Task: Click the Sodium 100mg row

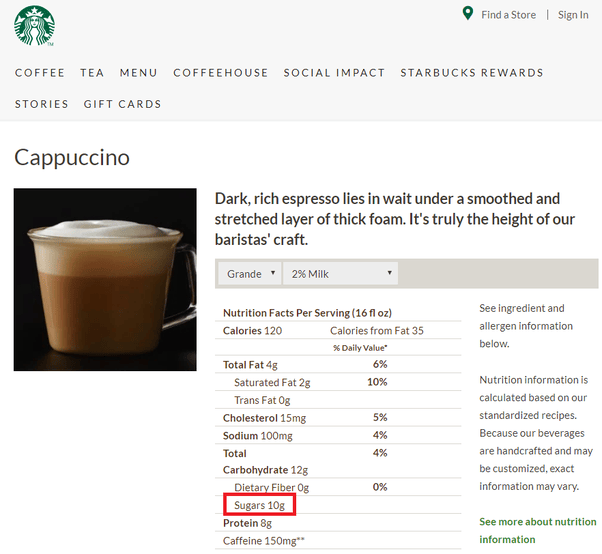Action: pyautogui.click(x=338, y=435)
